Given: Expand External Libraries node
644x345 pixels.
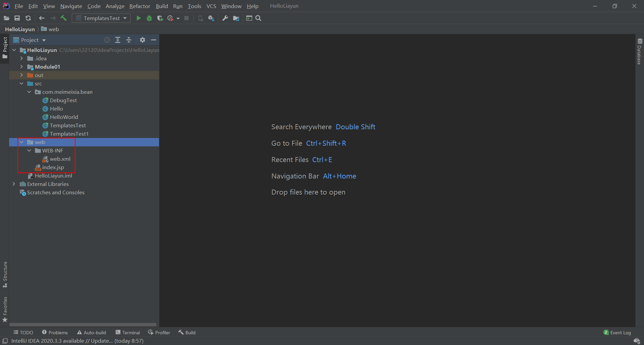Looking at the screenshot, I should point(14,184).
